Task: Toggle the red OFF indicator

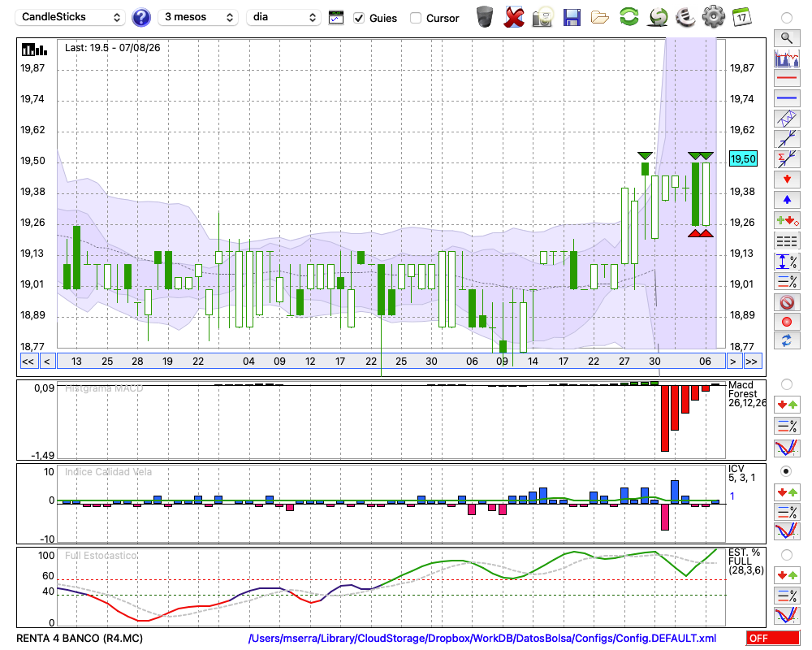Action: tap(773, 638)
